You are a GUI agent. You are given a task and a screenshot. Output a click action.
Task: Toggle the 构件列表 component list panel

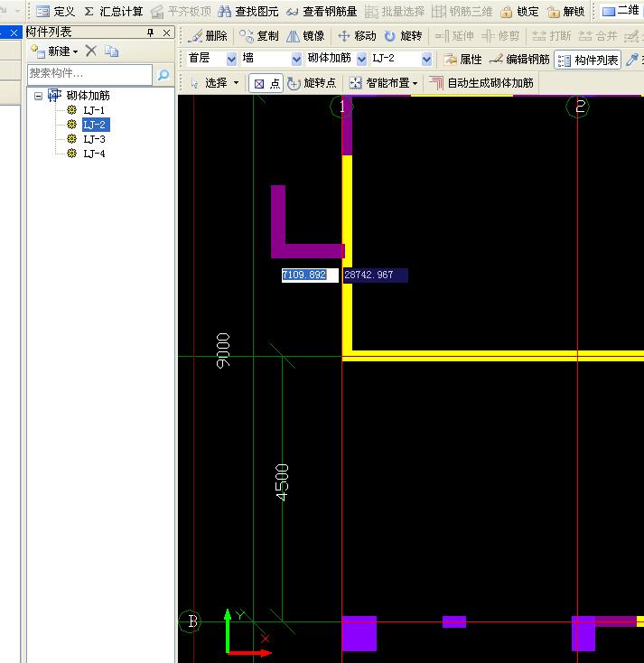(x=588, y=60)
